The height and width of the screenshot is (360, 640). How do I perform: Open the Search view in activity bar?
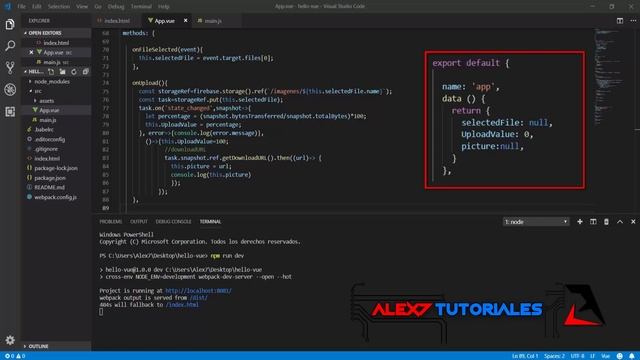(x=10, y=45)
